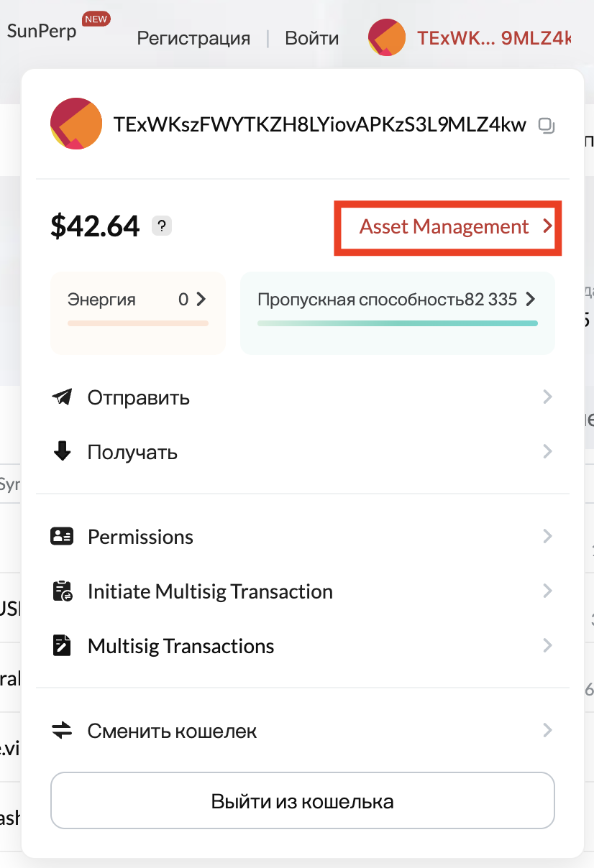Expand the Энергия resource details chevron
The width and height of the screenshot is (594, 868).
point(201,299)
